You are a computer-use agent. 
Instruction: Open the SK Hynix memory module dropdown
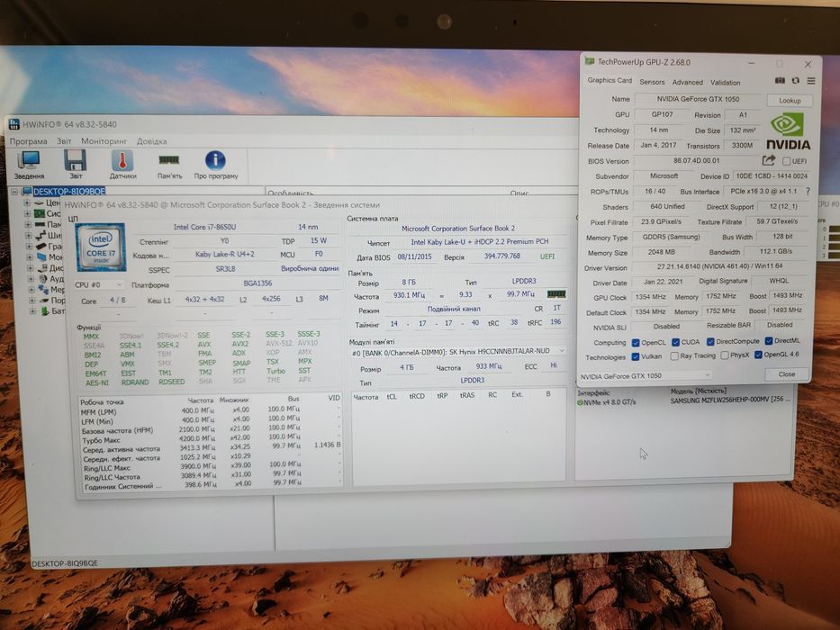(458, 351)
